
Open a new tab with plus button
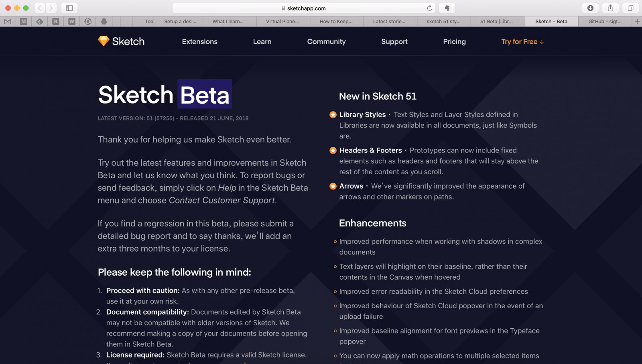(x=637, y=22)
